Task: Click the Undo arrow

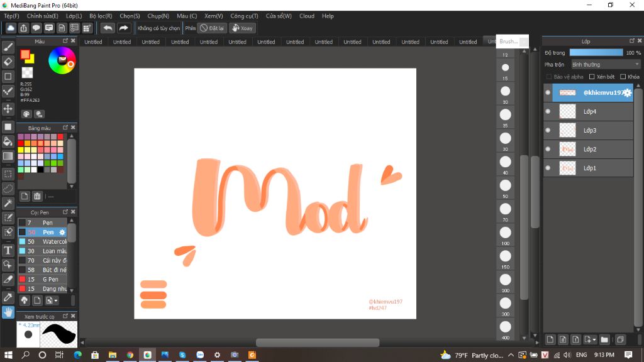Action: coord(108,28)
